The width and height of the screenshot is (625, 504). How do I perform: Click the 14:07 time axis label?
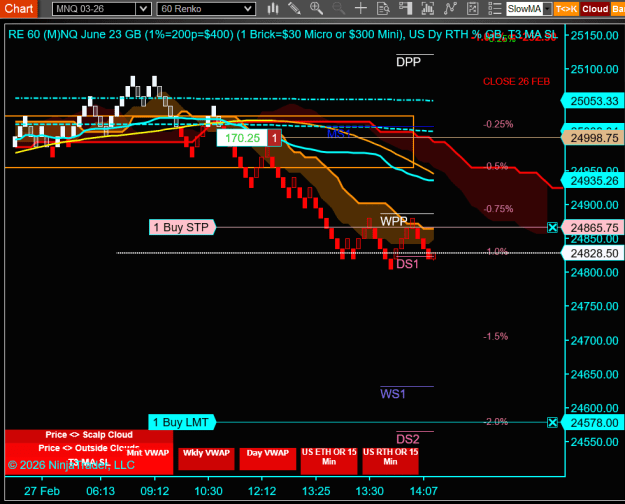tap(423, 491)
